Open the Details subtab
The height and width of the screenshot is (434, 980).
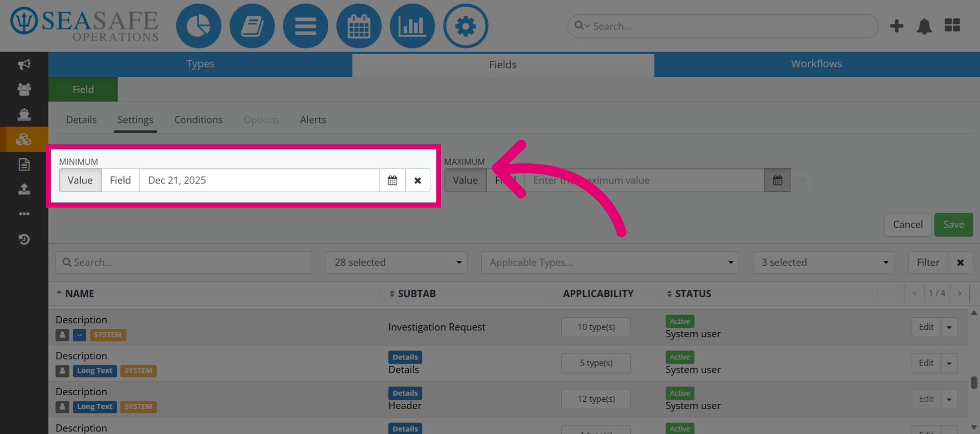[81, 120]
